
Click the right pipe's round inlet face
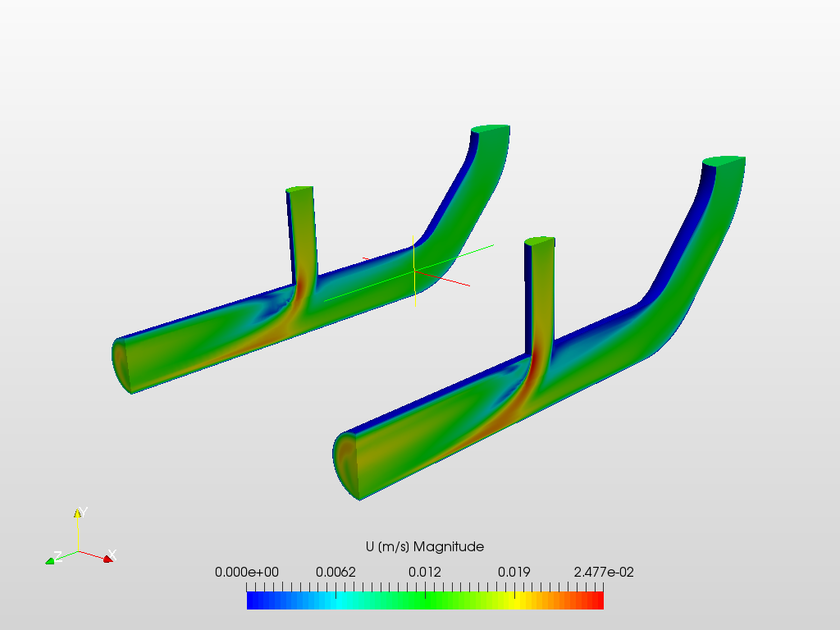click(345, 465)
